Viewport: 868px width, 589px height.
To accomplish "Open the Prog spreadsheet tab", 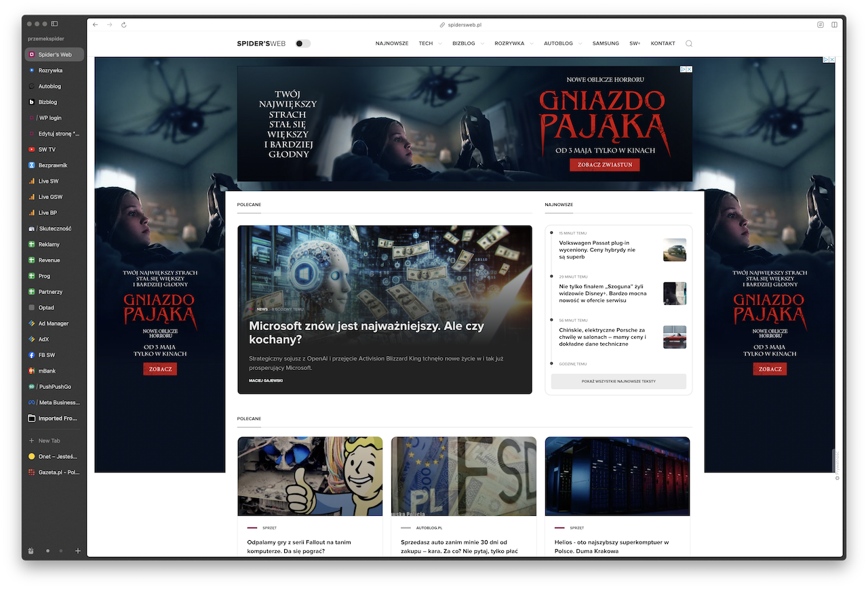I will [54, 276].
